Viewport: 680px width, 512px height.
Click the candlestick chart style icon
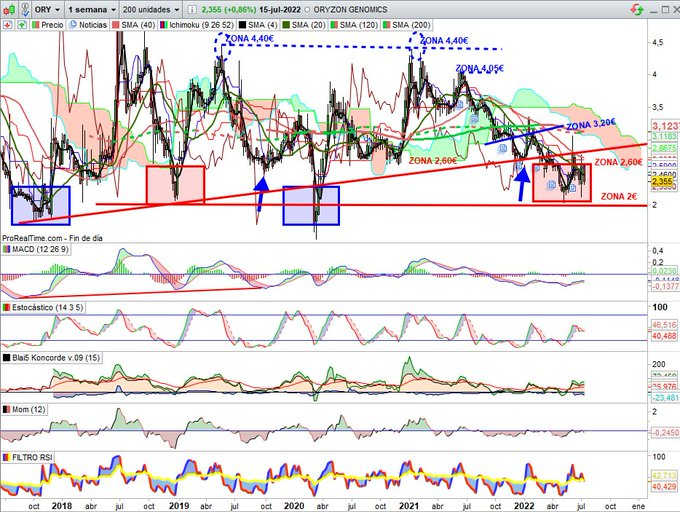[10, 9]
